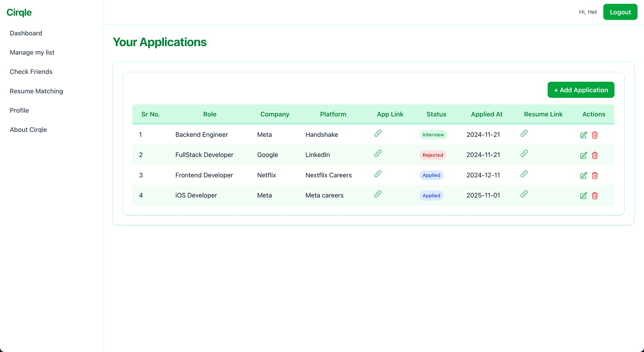Log out using the Logout button
Viewport: 644px width, 352px height.
tap(620, 12)
